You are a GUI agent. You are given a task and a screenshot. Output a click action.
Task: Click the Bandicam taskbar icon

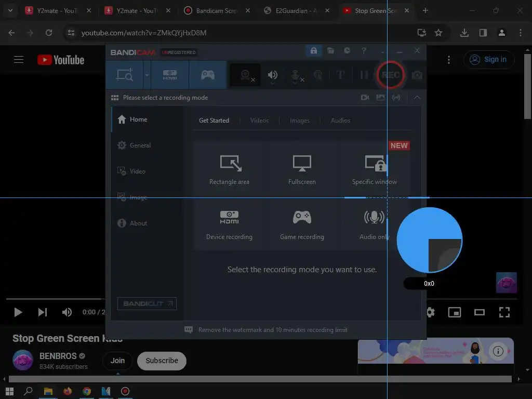[x=125, y=391]
